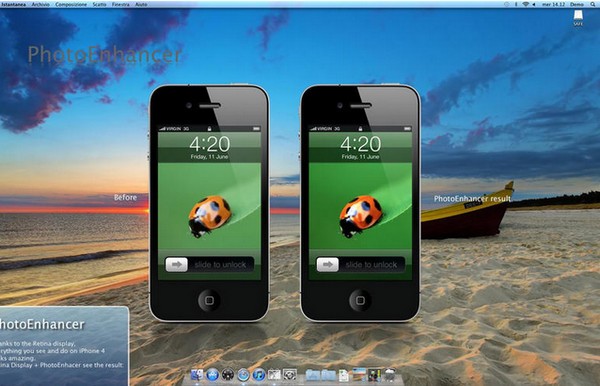Open Dashboard from the Dock
The image size is (600, 386).
coord(228,375)
